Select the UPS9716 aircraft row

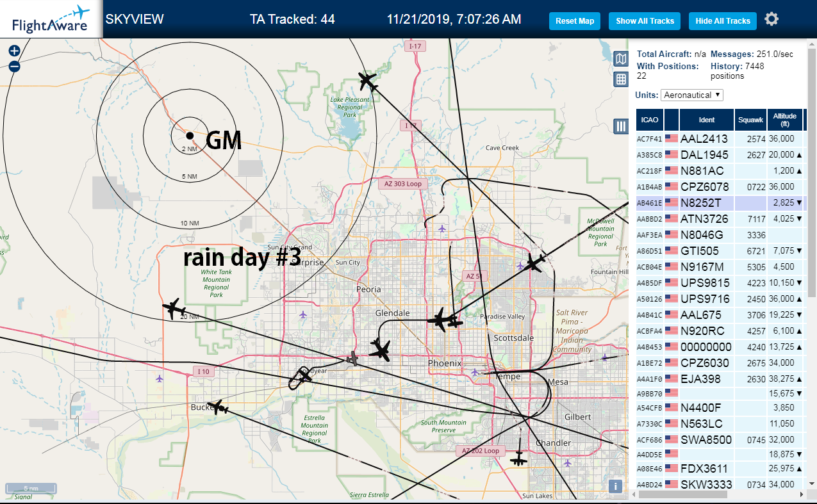click(x=720, y=298)
